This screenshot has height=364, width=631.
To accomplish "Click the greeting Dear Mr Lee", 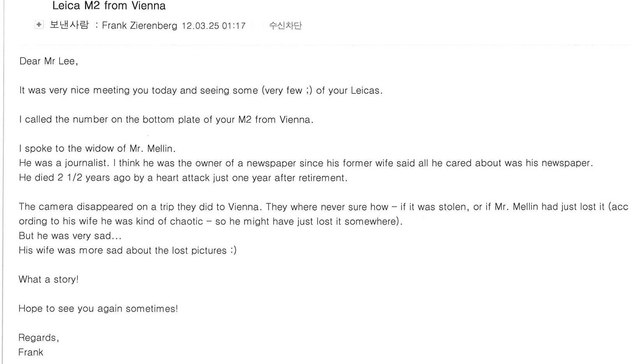I will (49, 61).
